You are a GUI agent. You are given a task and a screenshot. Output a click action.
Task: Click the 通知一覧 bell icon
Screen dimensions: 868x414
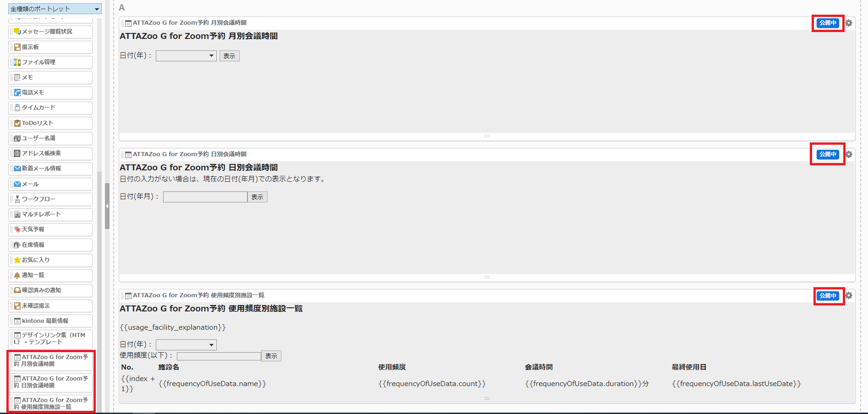(17, 275)
